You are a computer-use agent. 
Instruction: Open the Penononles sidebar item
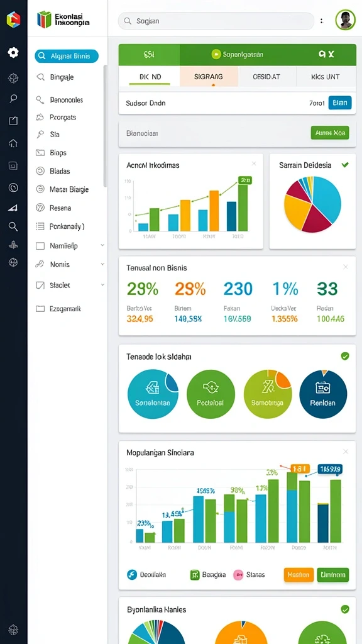[60, 99]
